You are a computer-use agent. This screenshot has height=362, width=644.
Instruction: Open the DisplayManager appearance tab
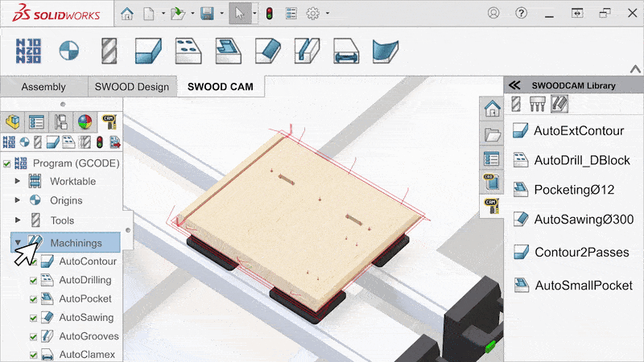pyautogui.click(x=85, y=122)
